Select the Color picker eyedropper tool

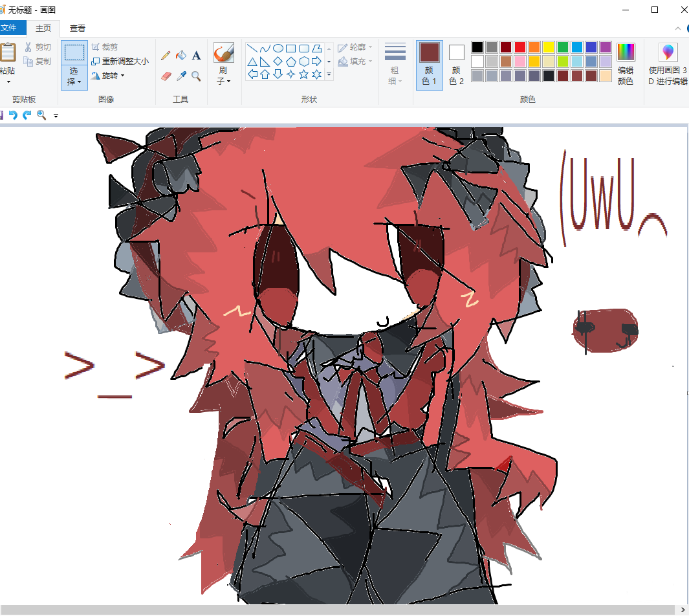[181, 76]
